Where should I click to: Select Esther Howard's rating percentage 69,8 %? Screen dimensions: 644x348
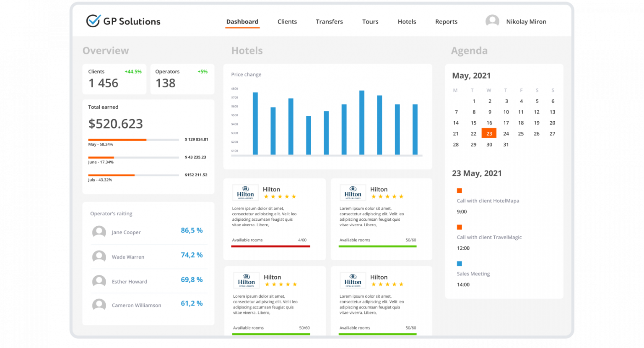192,280
